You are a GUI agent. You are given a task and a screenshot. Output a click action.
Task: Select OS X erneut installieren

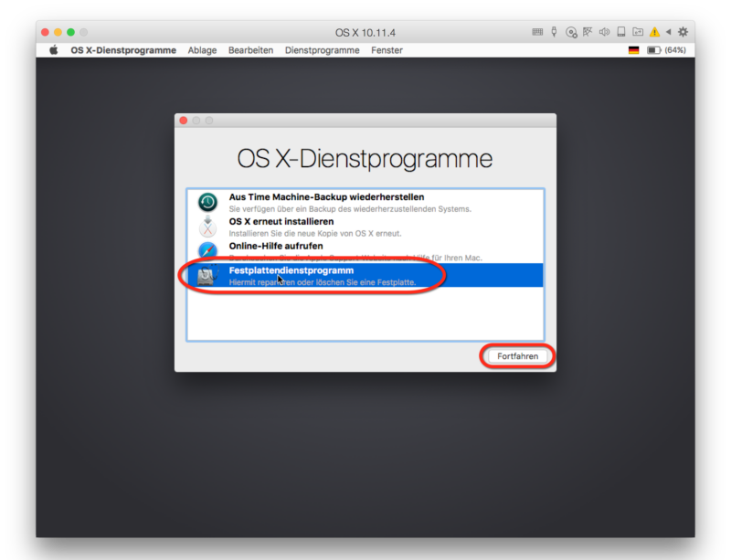[365, 227]
